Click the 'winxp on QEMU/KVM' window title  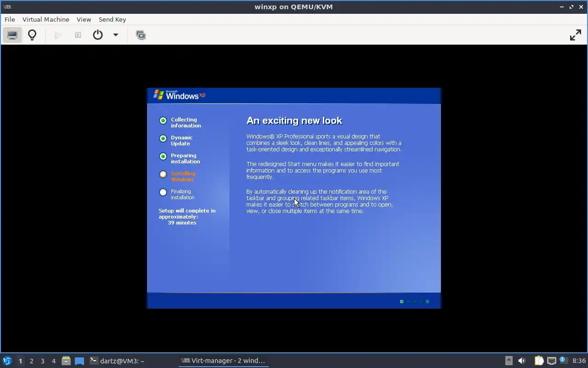[294, 7]
